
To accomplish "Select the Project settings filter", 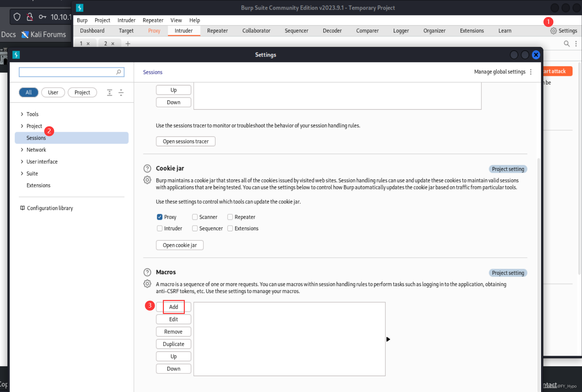I will 82,92.
